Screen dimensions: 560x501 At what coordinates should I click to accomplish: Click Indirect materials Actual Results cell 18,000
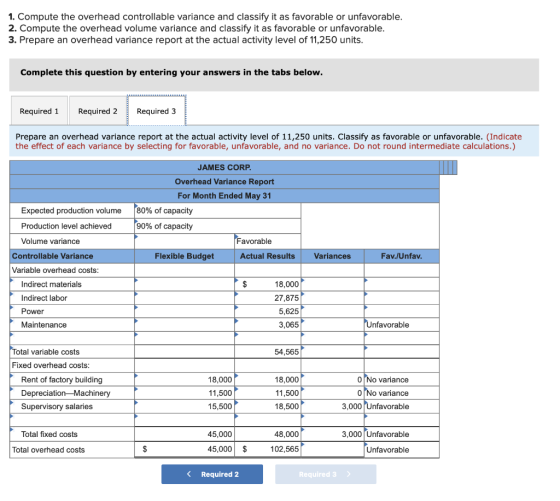click(x=268, y=284)
